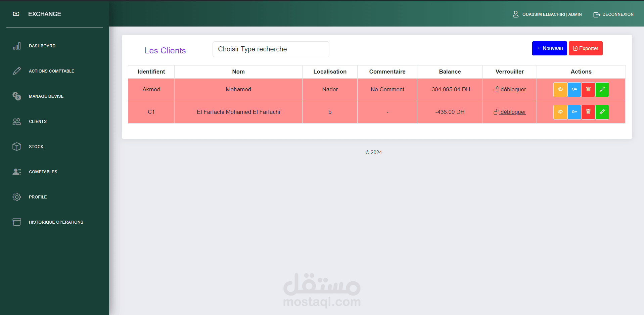Go to Actions Comptable
Screen dimensions: 644x315
point(51,71)
